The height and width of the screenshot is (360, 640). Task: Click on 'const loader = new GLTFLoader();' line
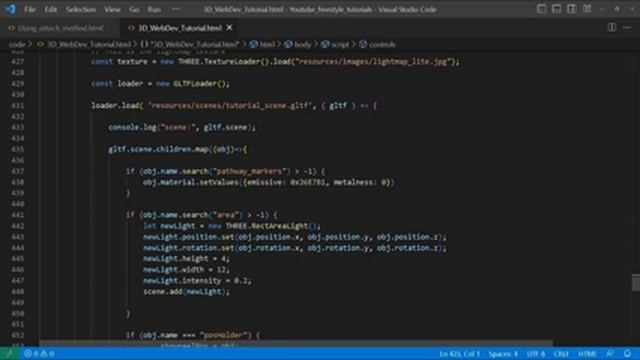pyautogui.click(x=160, y=84)
